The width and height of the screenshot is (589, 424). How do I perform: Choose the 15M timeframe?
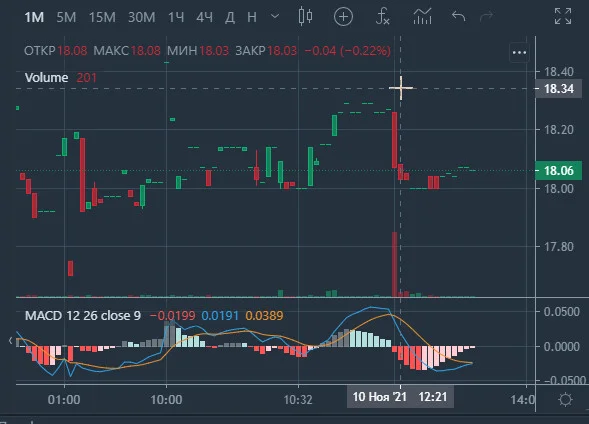(x=102, y=17)
